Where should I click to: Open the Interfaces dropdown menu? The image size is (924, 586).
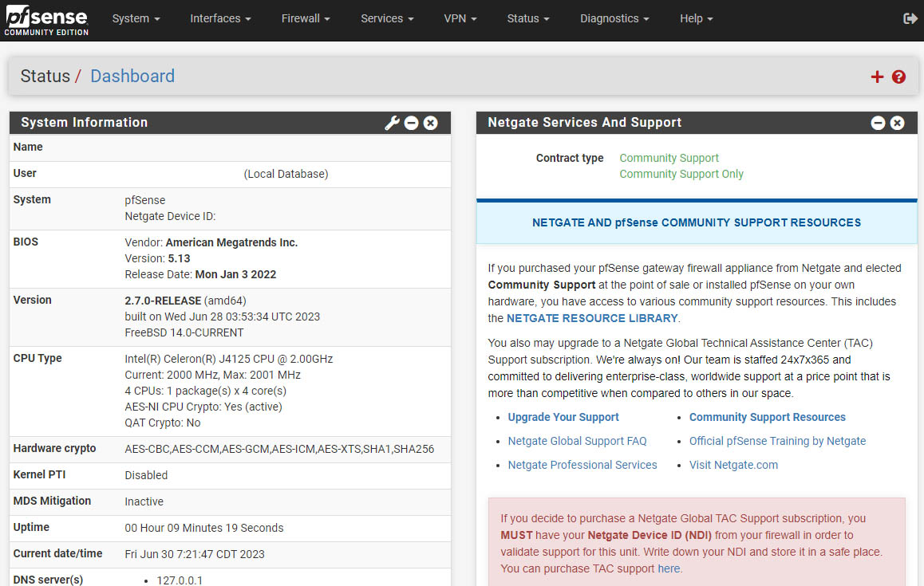point(220,19)
